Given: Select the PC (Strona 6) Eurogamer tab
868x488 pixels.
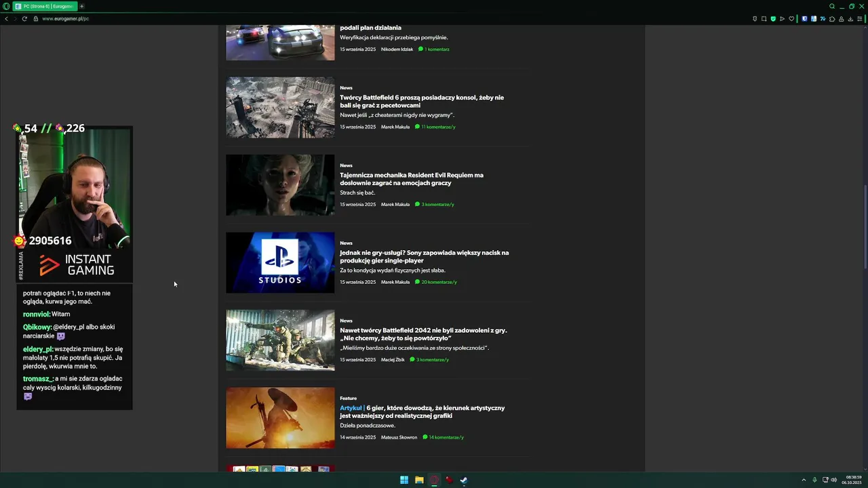Looking at the screenshot, I should coord(44,6).
